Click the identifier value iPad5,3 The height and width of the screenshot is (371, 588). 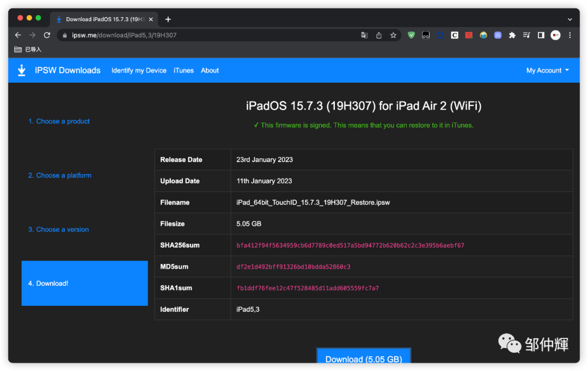[248, 310]
